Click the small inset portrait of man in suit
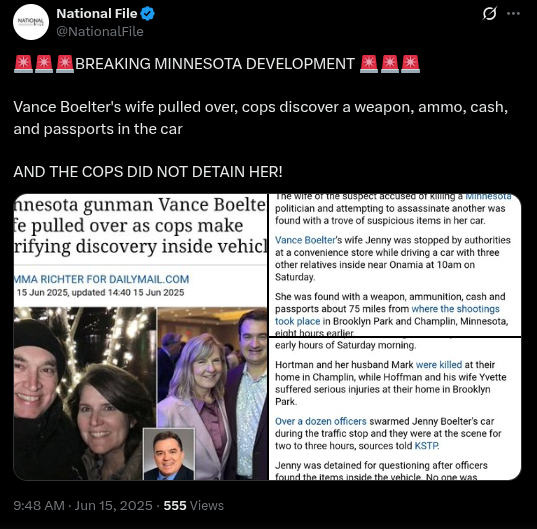Screen dimensions: 537x529 169,454
